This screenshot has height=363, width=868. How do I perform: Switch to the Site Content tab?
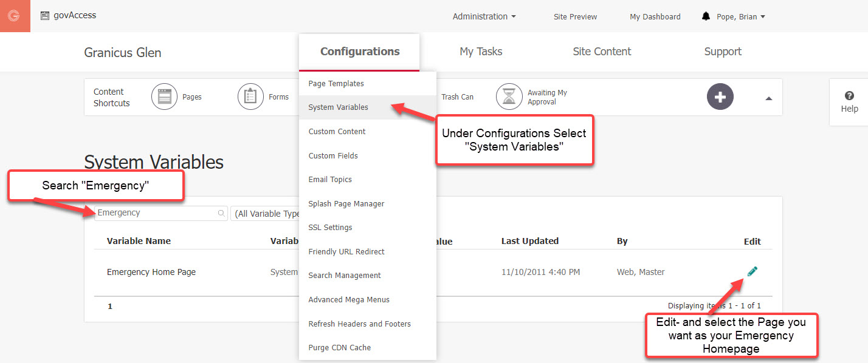[x=602, y=52]
